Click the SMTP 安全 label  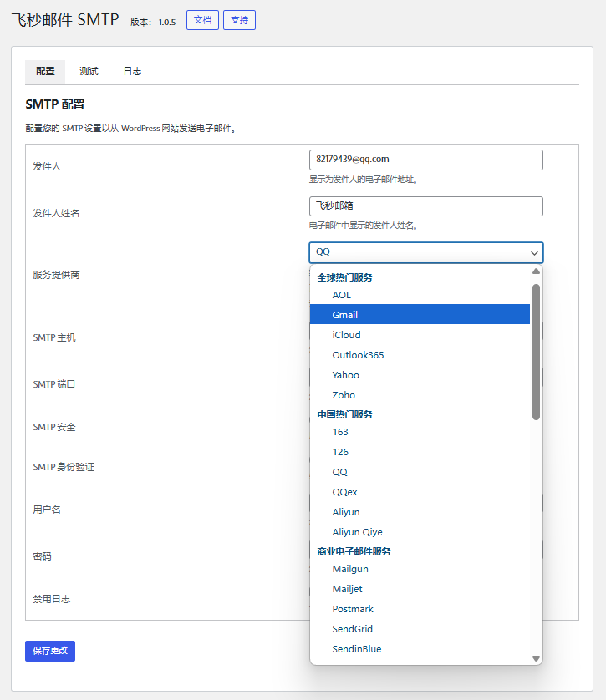point(54,427)
